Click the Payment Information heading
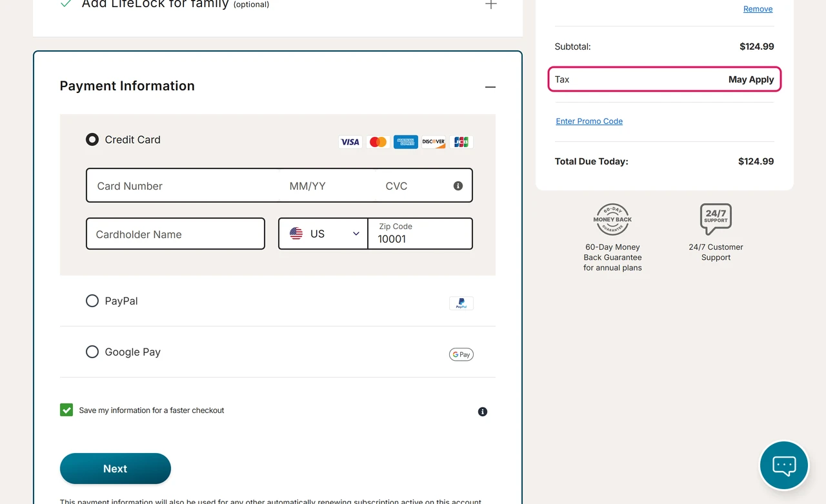The image size is (826, 504). [x=127, y=86]
